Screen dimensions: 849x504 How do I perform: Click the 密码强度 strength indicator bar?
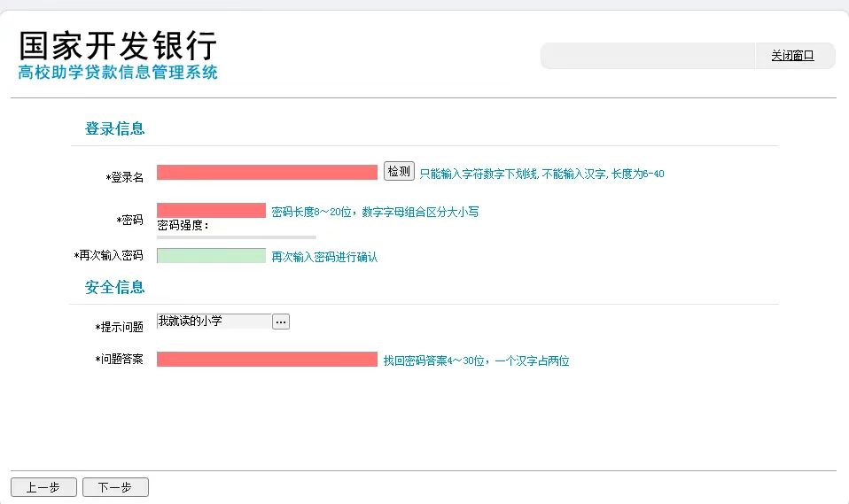[236, 237]
